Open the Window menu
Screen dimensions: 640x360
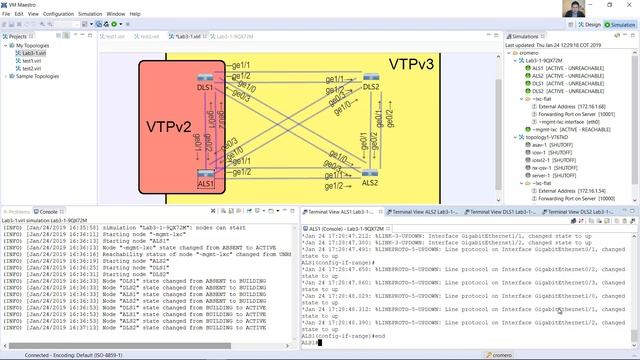pyautogui.click(x=116, y=14)
